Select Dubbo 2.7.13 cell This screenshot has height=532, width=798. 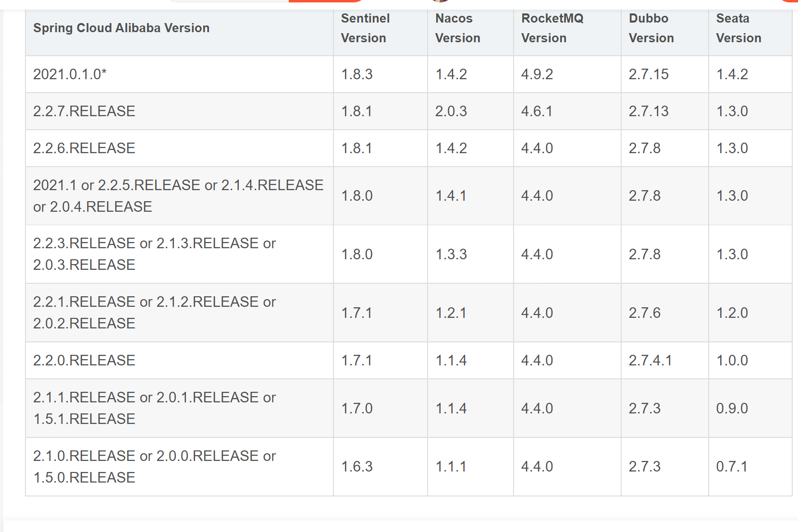(665, 111)
